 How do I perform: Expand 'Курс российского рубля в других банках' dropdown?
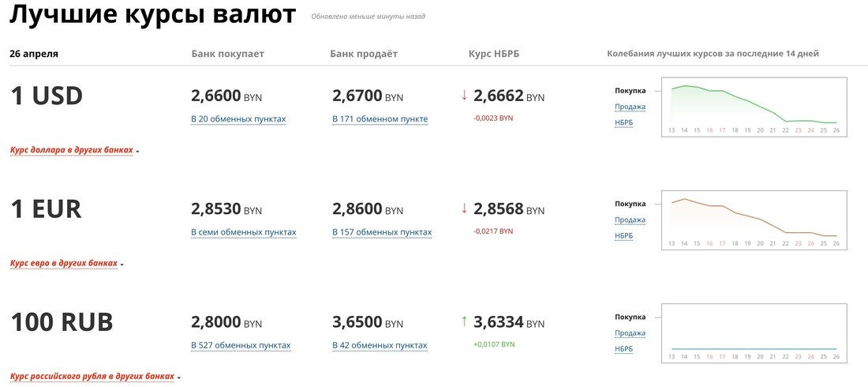(95, 377)
